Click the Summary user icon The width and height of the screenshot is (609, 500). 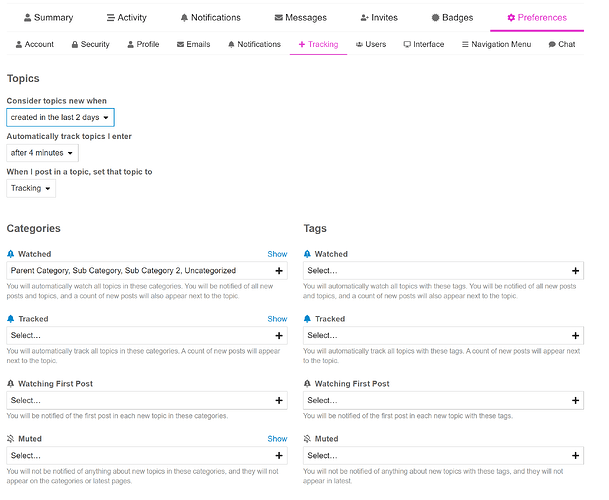pyautogui.click(x=28, y=17)
